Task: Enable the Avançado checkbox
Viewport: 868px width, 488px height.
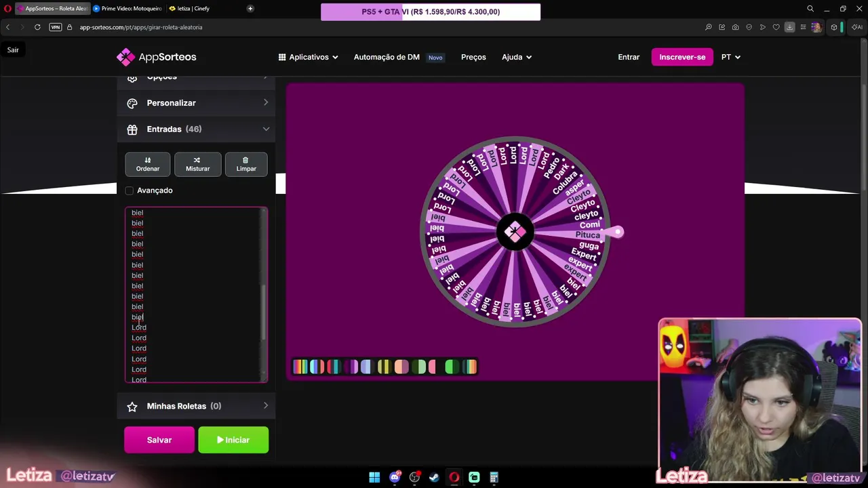Action: (130, 190)
